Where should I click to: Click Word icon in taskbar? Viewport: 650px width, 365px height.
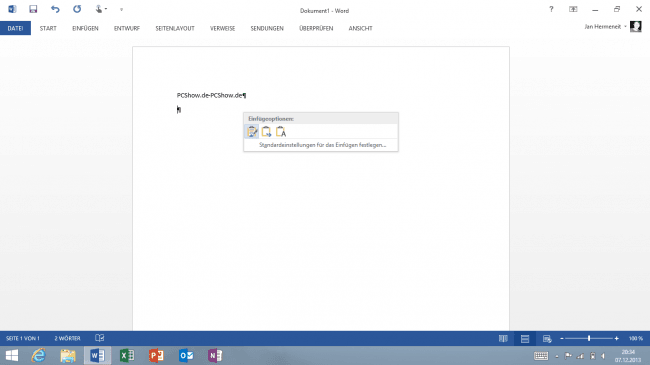pyautogui.click(x=97, y=355)
